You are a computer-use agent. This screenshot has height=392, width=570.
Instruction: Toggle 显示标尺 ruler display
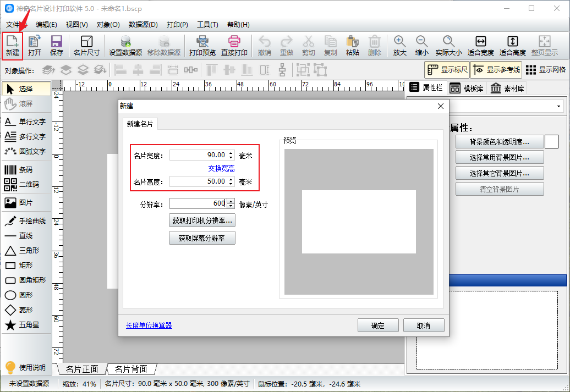click(446, 70)
